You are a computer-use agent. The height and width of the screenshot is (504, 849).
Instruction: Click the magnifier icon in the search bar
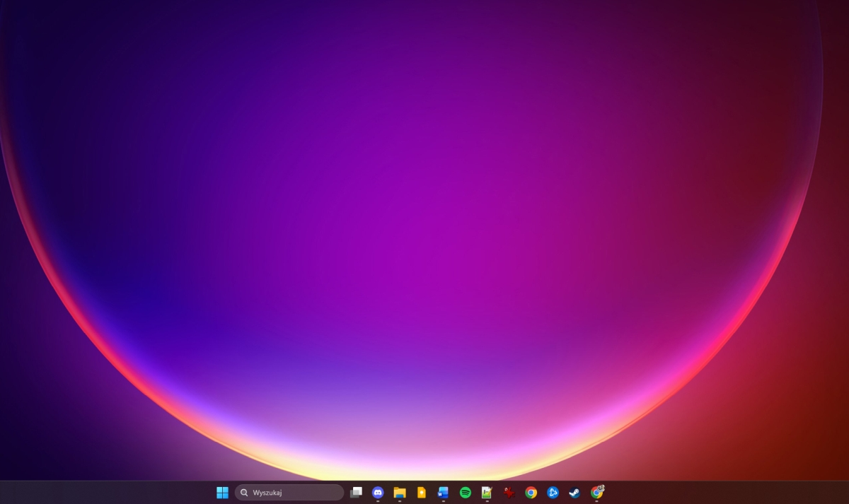tap(243, 492)
